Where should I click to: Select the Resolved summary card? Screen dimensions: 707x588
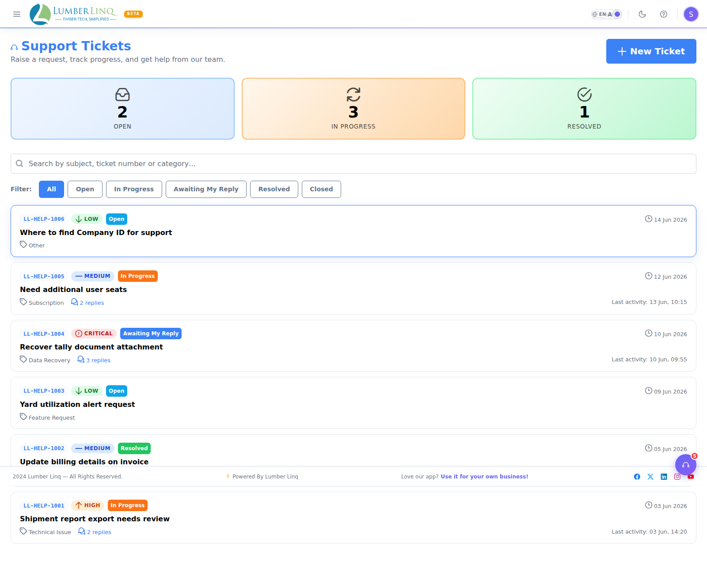coord(584,109)
